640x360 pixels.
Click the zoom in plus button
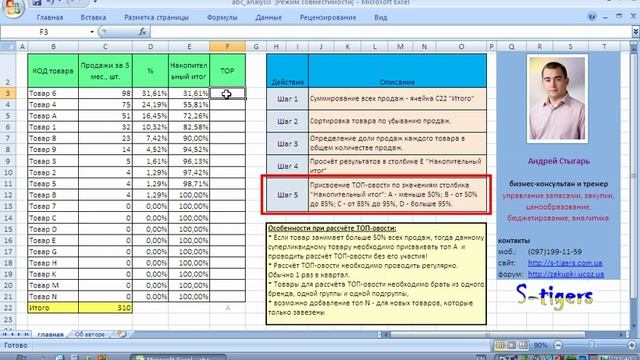(x=632, y=345)
